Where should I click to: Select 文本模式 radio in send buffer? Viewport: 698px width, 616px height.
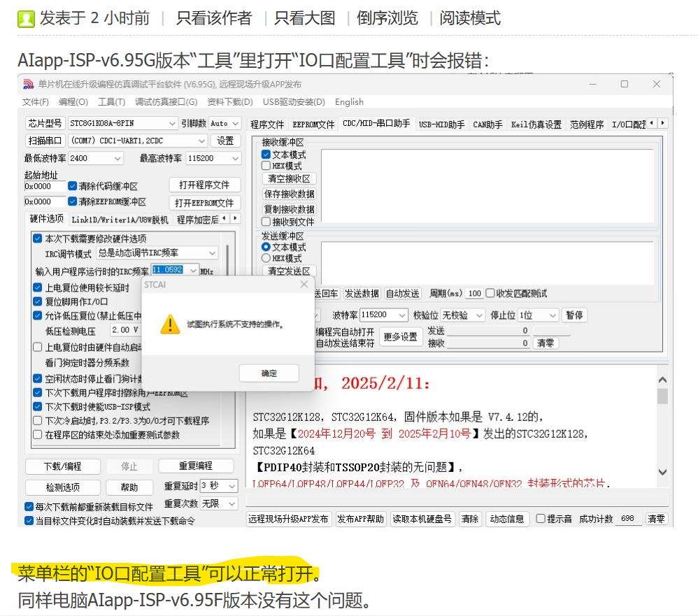coord(266,247)
